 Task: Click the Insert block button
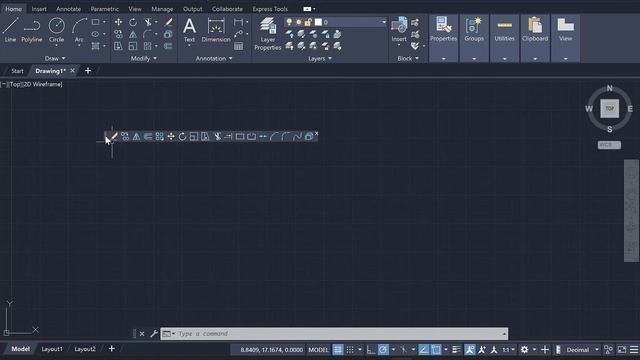(399, 29)
